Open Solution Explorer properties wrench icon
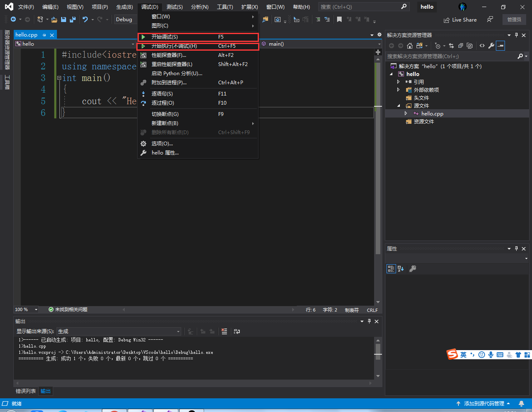 pos(491,46)
